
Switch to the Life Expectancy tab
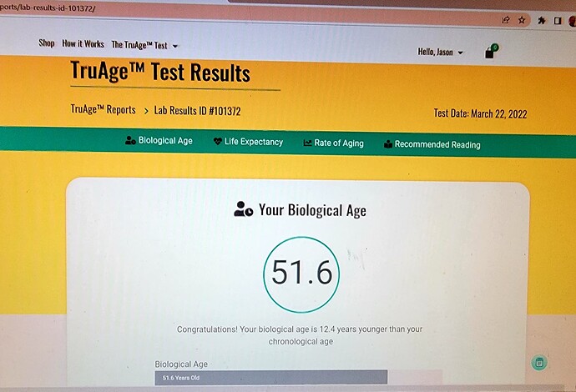248,142
